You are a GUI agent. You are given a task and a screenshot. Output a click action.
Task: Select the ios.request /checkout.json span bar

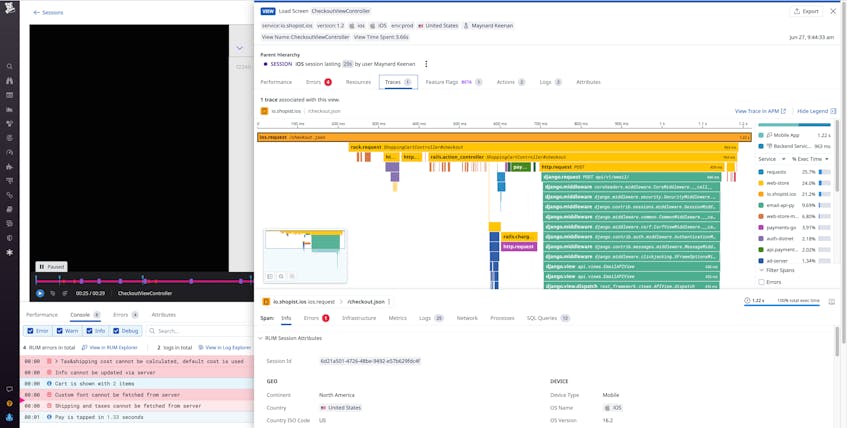(505, 137)
